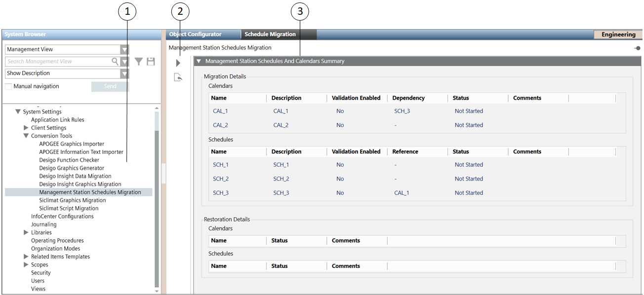Click the save search disk icon

click(x=151, y=62)
